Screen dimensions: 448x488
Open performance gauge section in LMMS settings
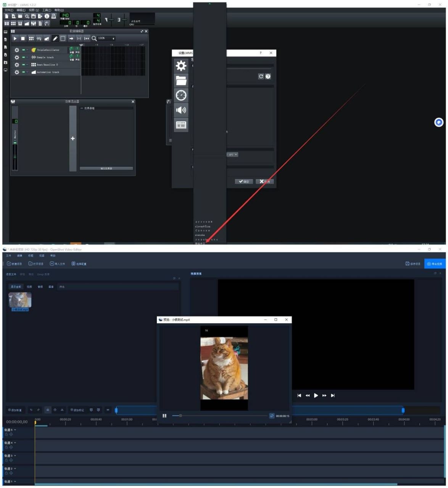(x=181, y=95)
